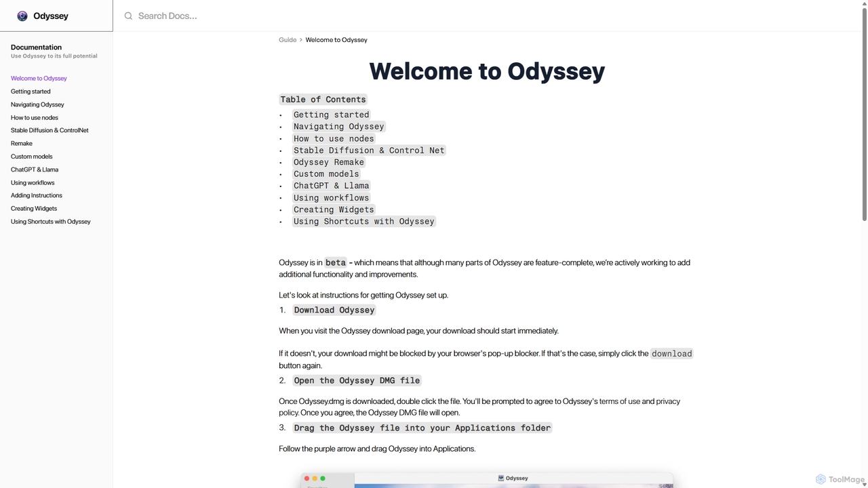Click Using workflows contents entry
The width and height of the screenshot is (868, 488).
[x=332, y=198]
